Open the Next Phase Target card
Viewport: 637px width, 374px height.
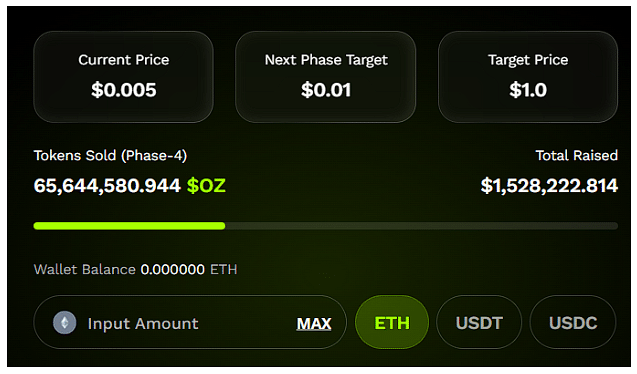pyautogui.click(x=325, y=77)
